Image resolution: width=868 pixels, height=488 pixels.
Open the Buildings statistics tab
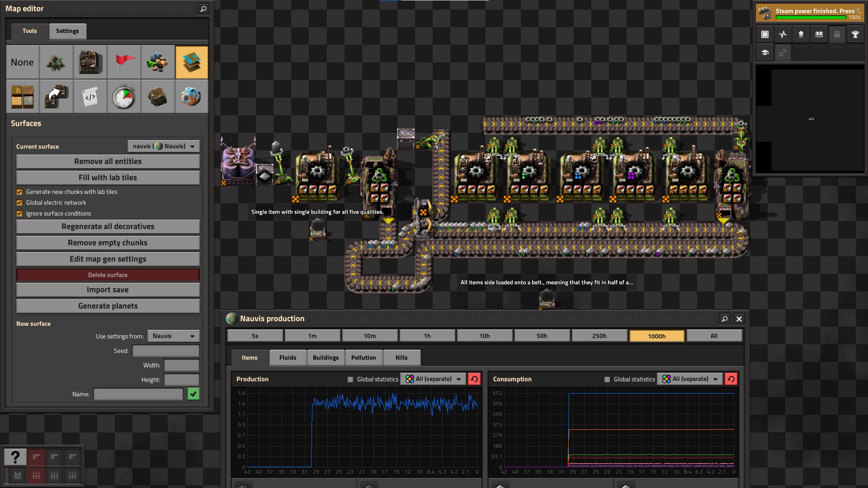[325, 358]
